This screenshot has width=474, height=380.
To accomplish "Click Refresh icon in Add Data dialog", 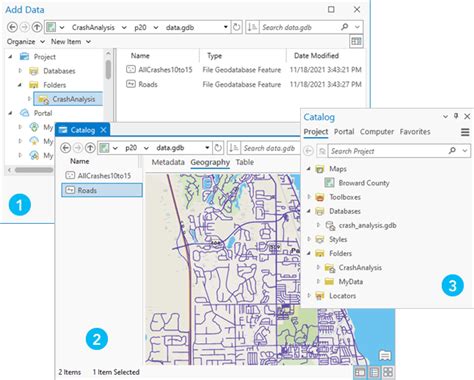I will pyautogui.click(x=236, y=27).
